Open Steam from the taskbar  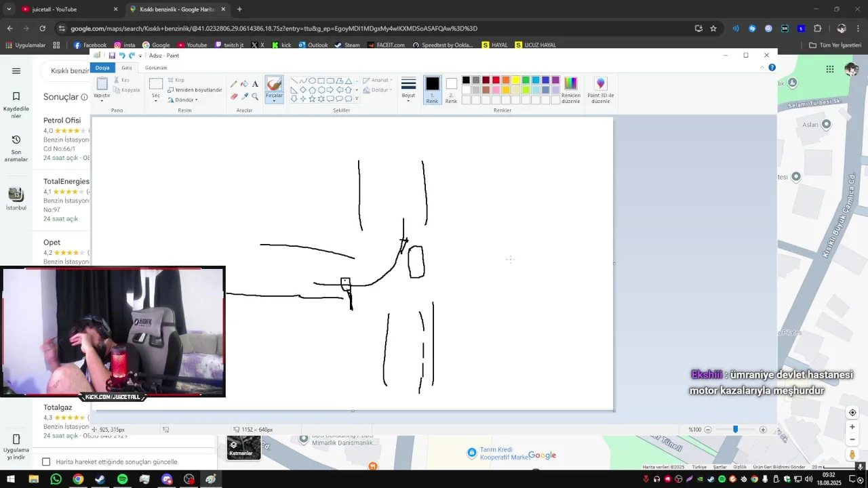100,479
